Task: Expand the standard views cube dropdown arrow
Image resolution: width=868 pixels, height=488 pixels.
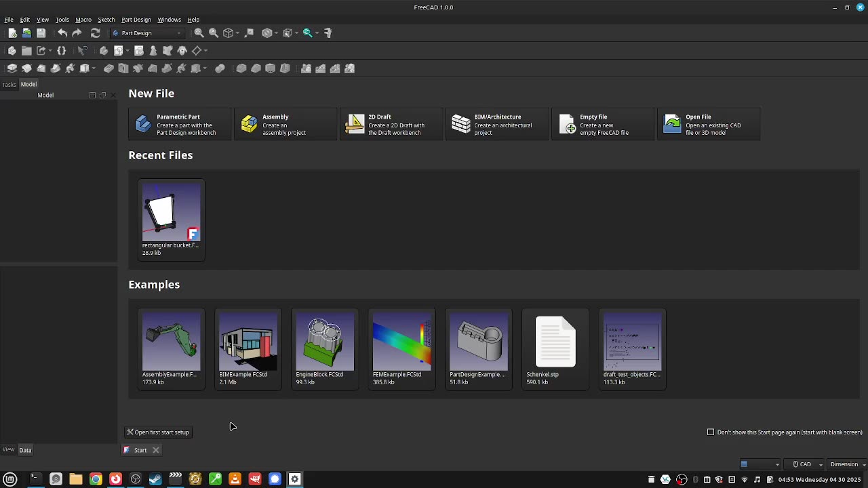Action: coord(237,33)
